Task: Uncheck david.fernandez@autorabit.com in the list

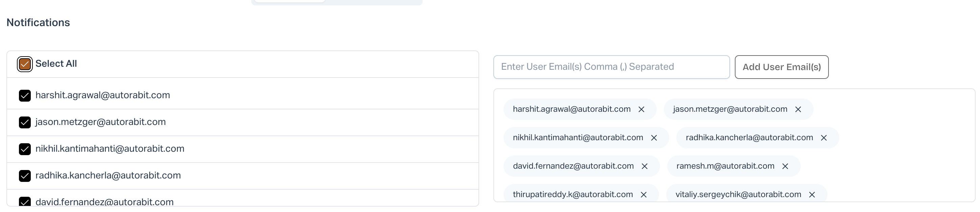Action: coord(25,202)
